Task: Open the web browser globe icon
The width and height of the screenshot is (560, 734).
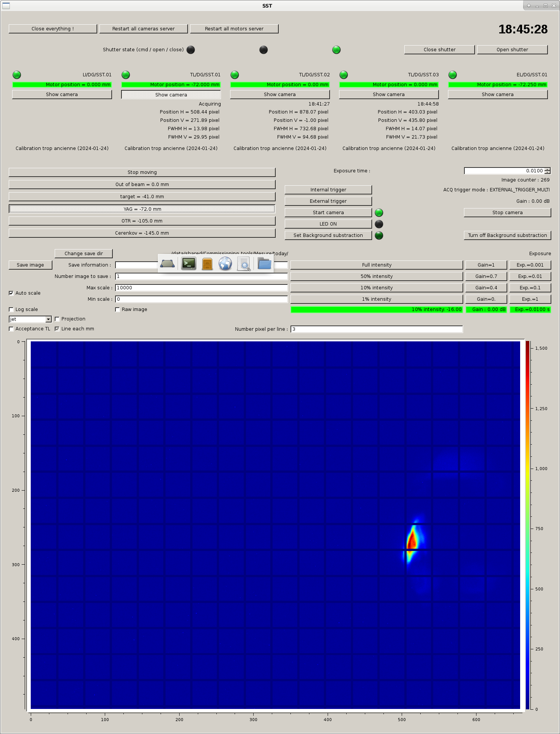Action: 225,264
